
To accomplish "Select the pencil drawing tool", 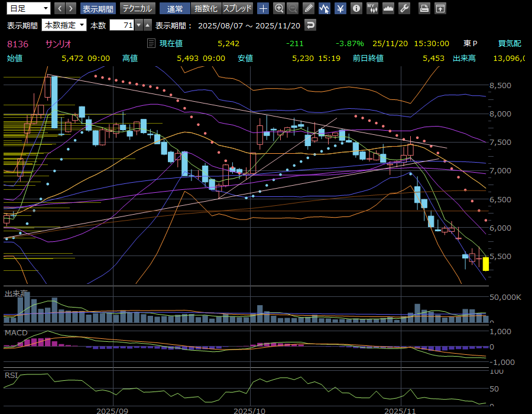I will pyautogui.click(x=309, y=8).
